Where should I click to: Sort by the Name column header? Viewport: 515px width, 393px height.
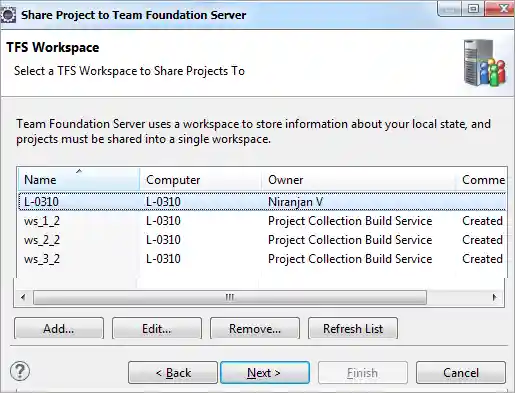(x=79, y=180)
